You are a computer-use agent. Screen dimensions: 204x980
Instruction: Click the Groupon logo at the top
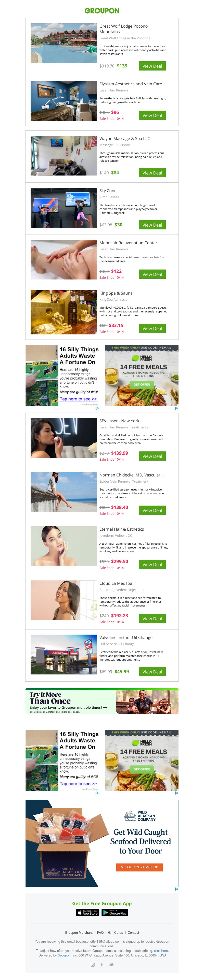pyautogui.click(x=102, y=11)
